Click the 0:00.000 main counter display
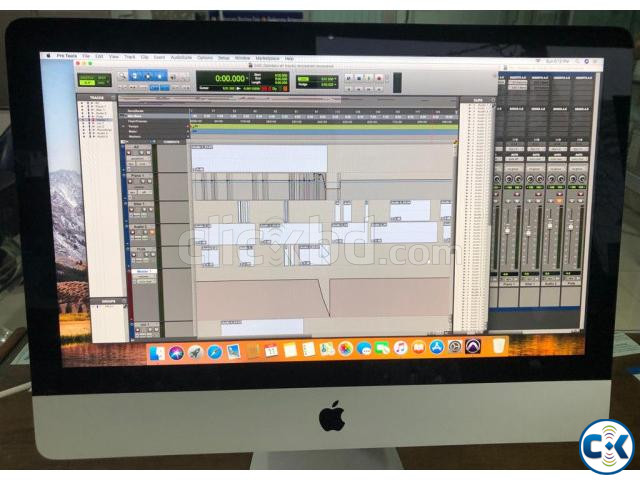640x480 pixels. click(231, 78)
